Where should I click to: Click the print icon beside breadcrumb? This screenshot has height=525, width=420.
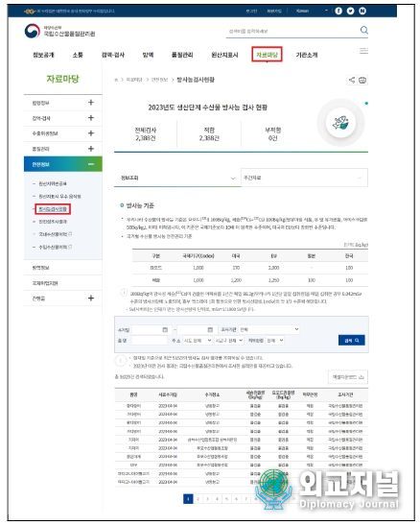point(362,80)
